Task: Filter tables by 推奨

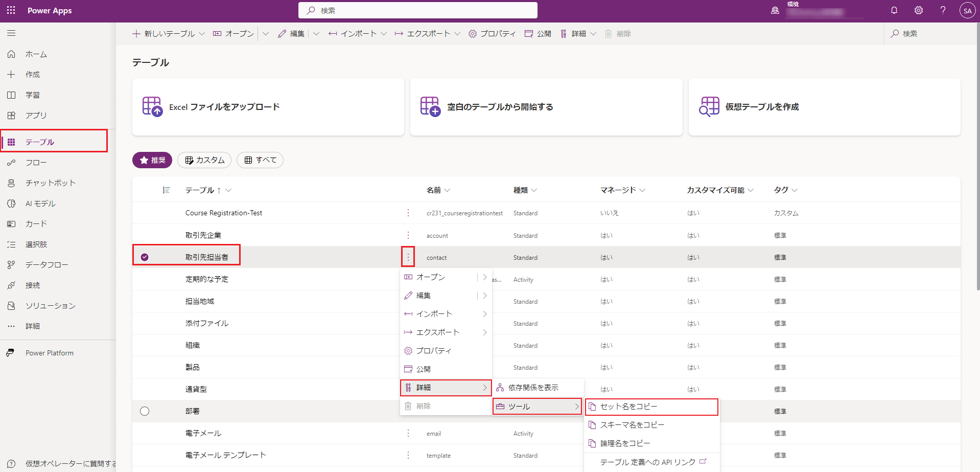Action: tap(152, 160)
